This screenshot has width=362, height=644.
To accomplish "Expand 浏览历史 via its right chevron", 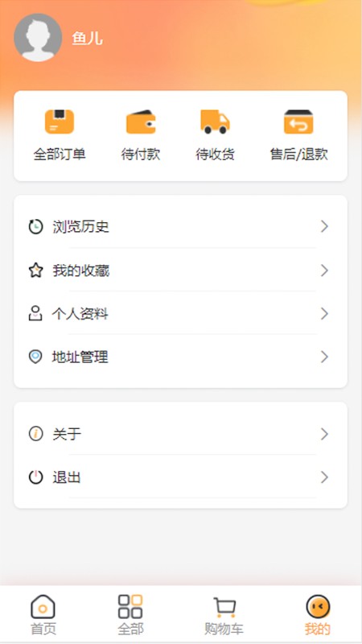I will click(325, 226).
